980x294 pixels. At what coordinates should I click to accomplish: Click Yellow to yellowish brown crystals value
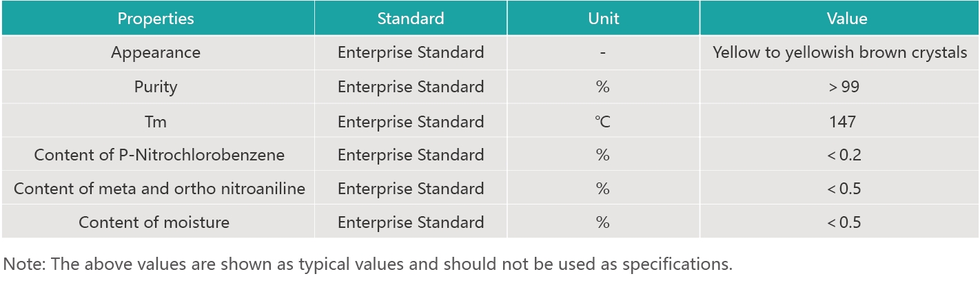point(840,52)
